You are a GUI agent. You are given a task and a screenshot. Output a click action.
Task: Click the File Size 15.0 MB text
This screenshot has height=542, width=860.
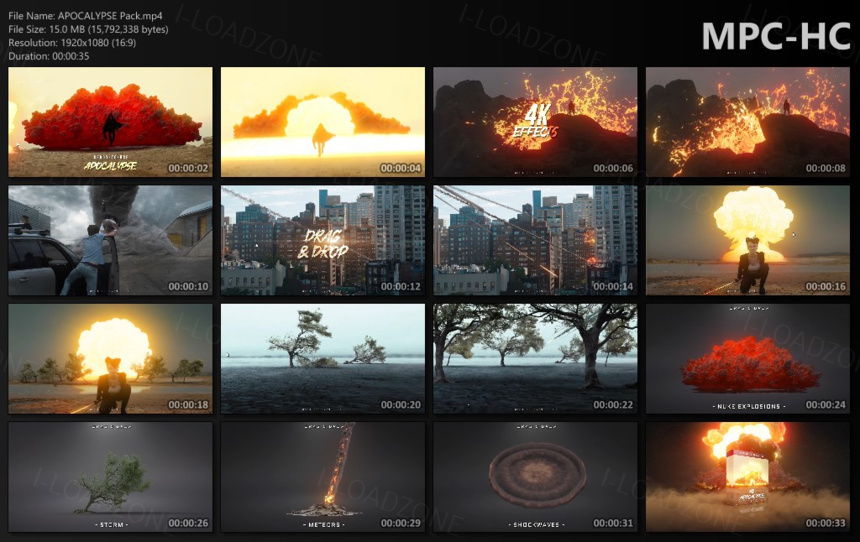[88, 29]
